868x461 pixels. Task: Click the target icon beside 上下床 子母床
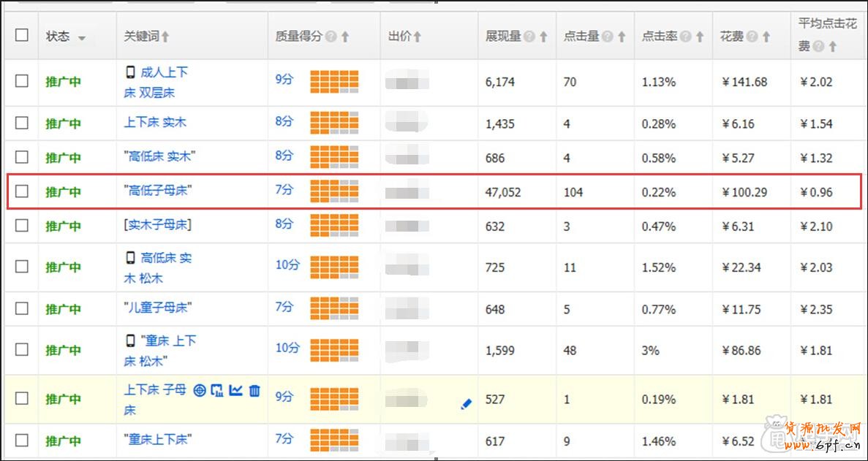click(x=200, y=391)
